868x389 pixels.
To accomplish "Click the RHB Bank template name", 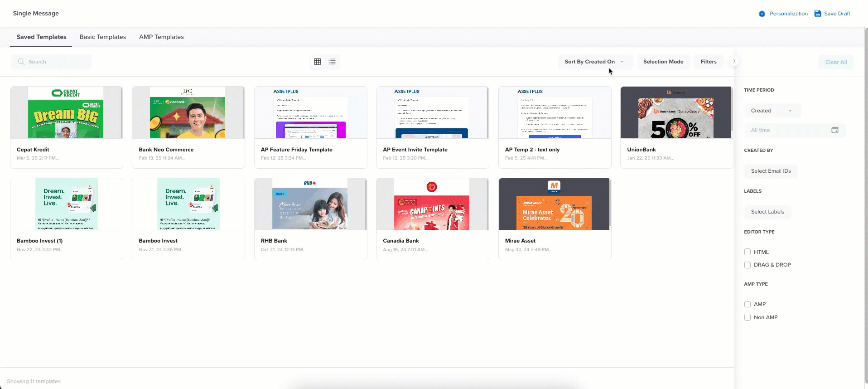I will 274,241.
